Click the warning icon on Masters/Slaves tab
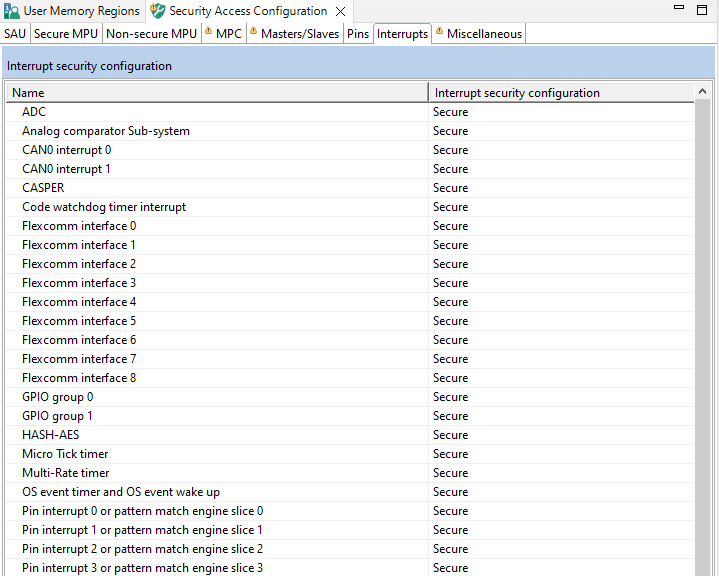Screen dimensions: 719x576 (x=254, y=32)
